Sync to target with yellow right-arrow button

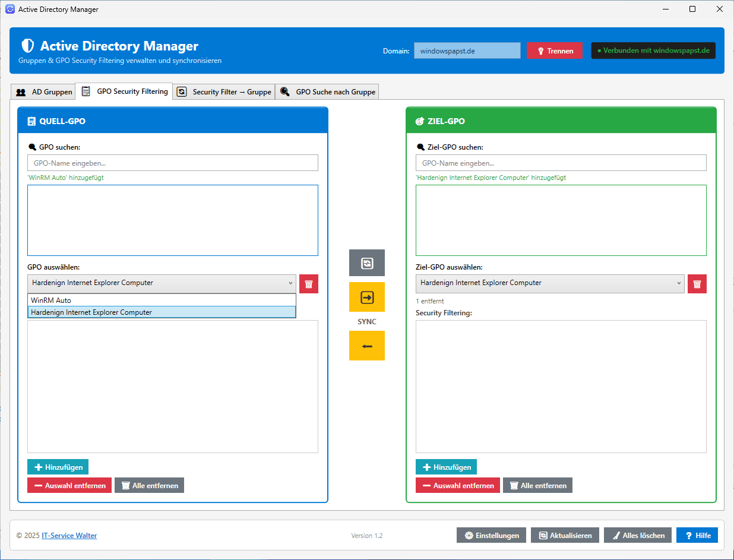tap(367, 297)
